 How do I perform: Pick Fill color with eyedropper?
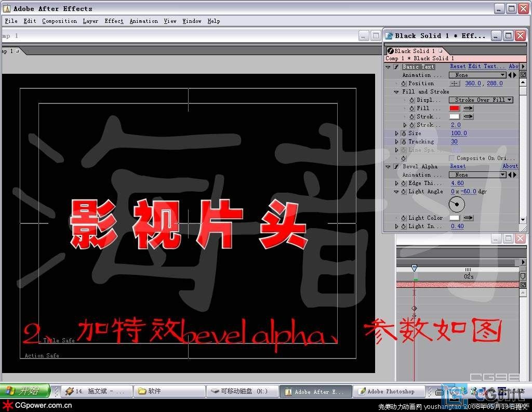point(468,108)
